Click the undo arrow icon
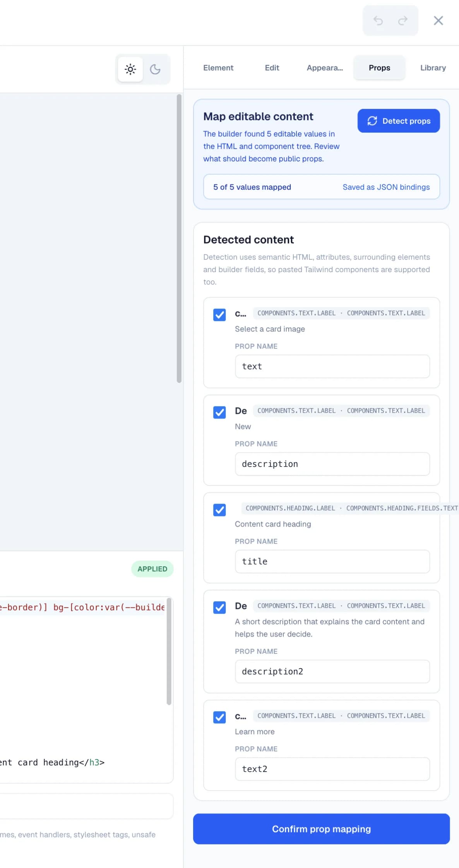459x868 pixels. (378, 21)
